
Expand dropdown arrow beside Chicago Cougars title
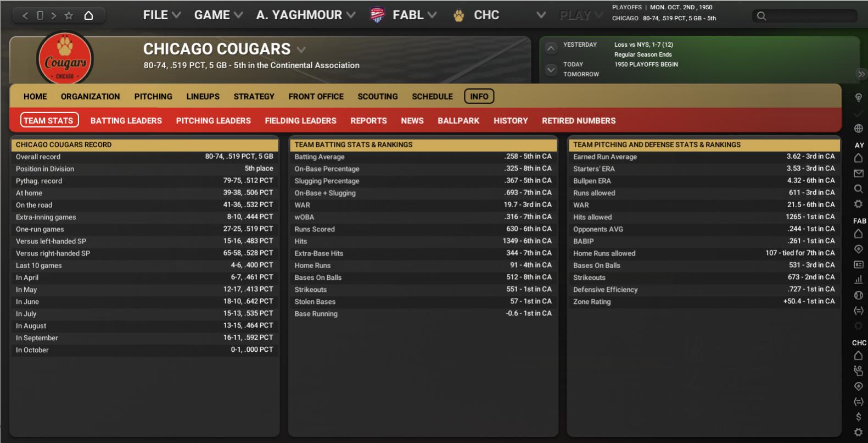coord(301,49)
